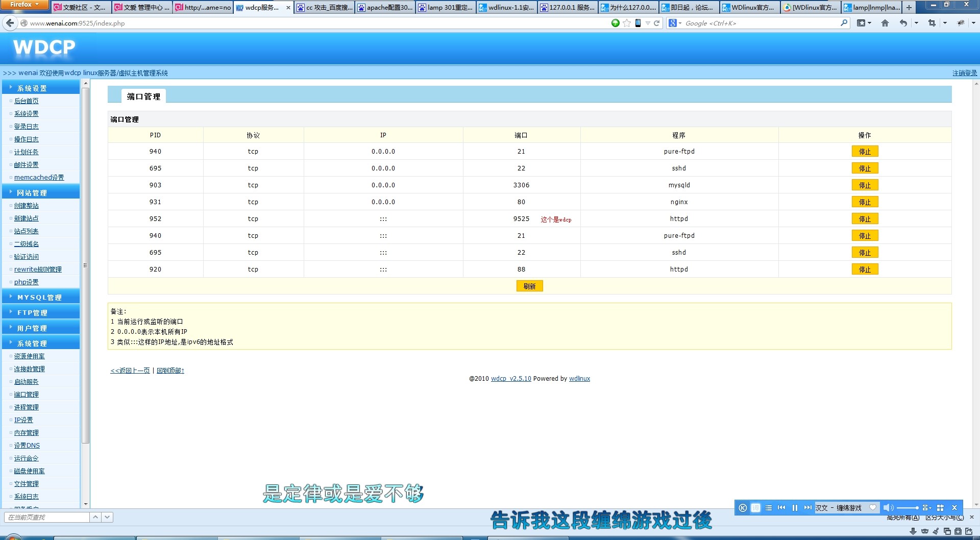Go to the browser home page icon
Viewport: 980px width, 540px height.
885,23
